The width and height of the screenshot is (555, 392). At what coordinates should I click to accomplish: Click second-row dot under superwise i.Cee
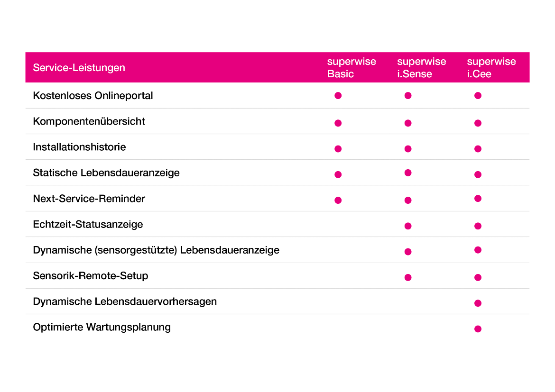coord(478,123)
